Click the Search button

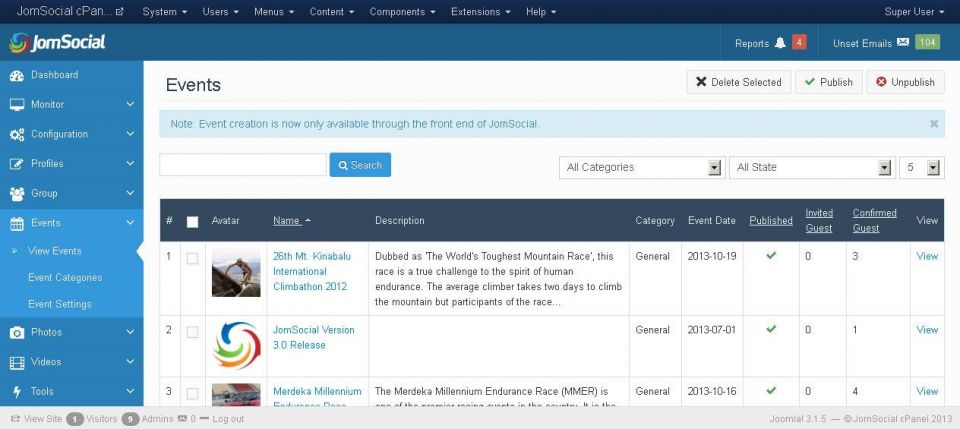coord(360,165)
